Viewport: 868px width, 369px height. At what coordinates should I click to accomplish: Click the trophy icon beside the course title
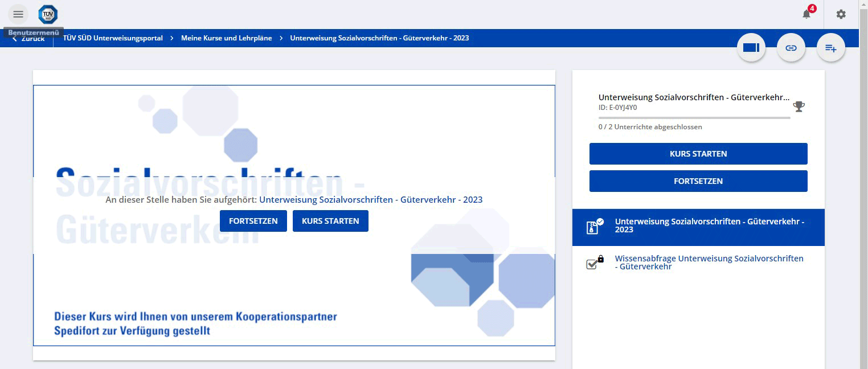799,106
